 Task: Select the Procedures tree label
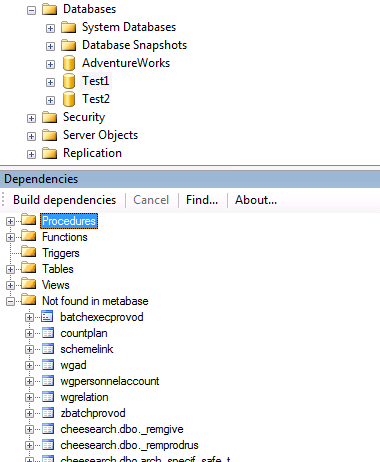pos(69,221)
